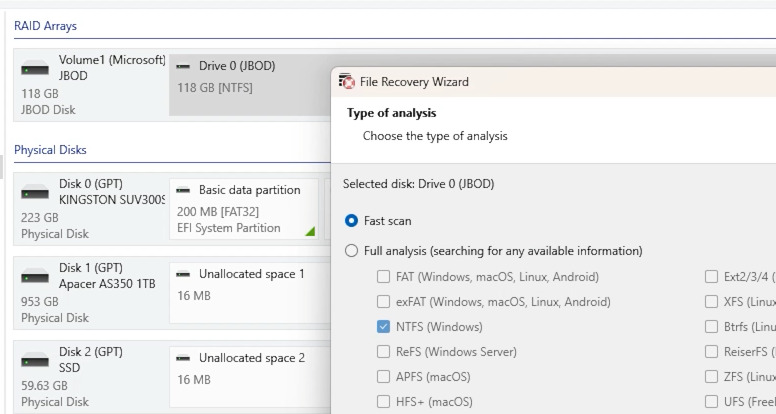This screenshot has height=414, width=776.
Task: Check the exFAT file system checkbox
Action: point(384,302)
